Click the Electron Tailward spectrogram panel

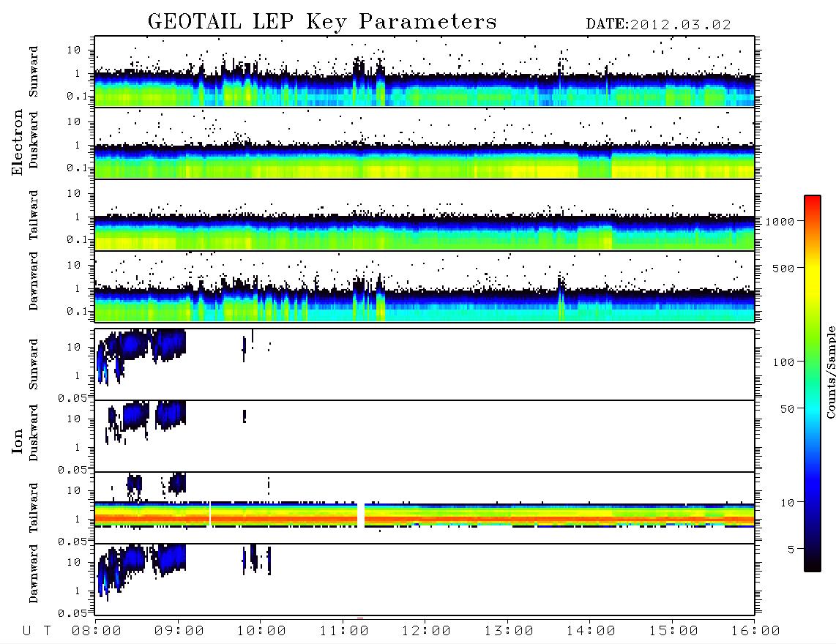[x=425, y=215]
